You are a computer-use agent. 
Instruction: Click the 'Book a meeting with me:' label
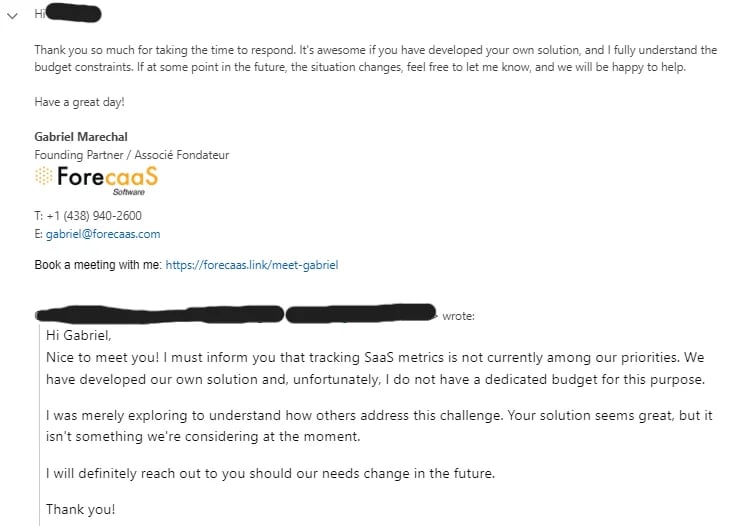97,265
